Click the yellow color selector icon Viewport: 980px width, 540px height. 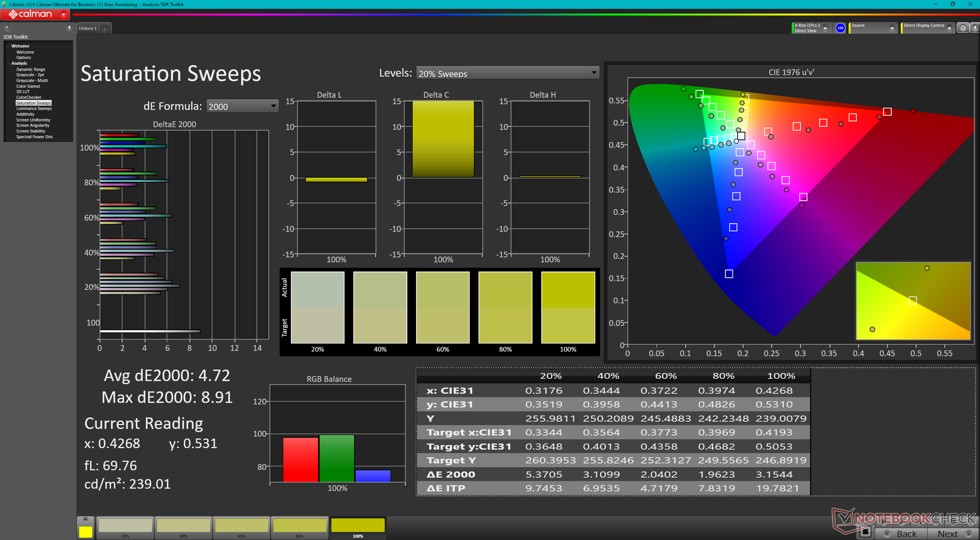pos(85,531)
